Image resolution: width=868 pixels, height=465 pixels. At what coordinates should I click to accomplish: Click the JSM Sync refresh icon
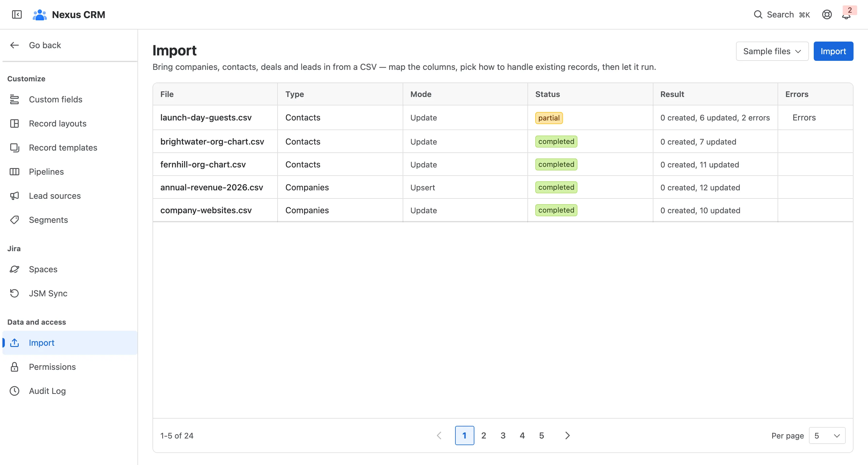(14, 293)
